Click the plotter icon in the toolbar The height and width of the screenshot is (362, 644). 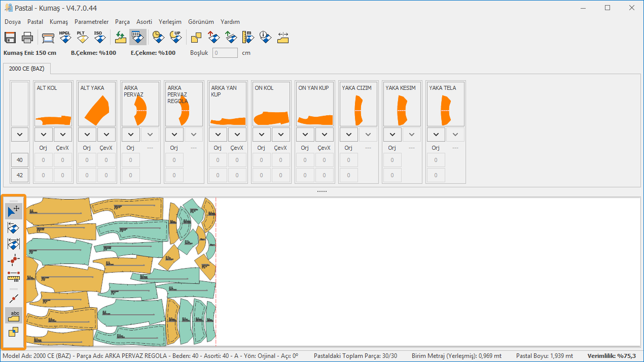(48, 38)
